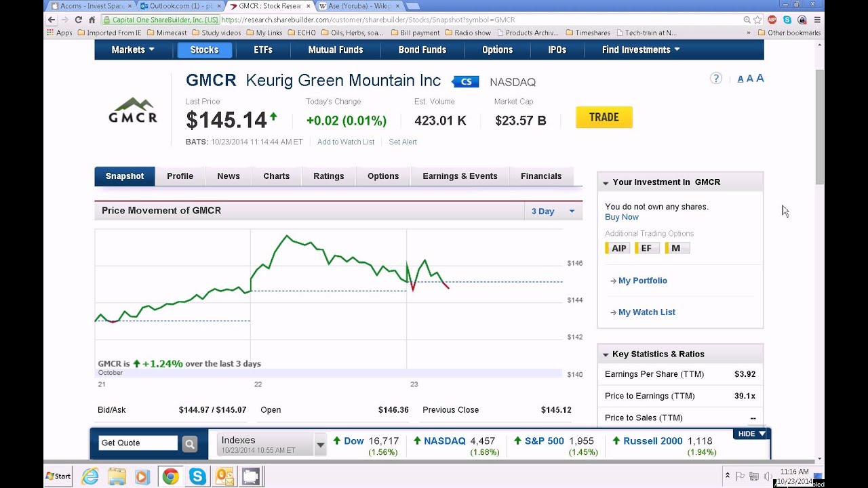Screen dimensions: 868x488
Task: Click the yellow TRADE button
Action: [x=604, y=117]
